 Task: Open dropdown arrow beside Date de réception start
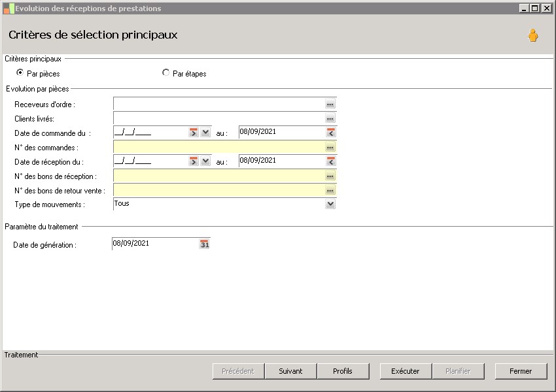tap(205, 161)
